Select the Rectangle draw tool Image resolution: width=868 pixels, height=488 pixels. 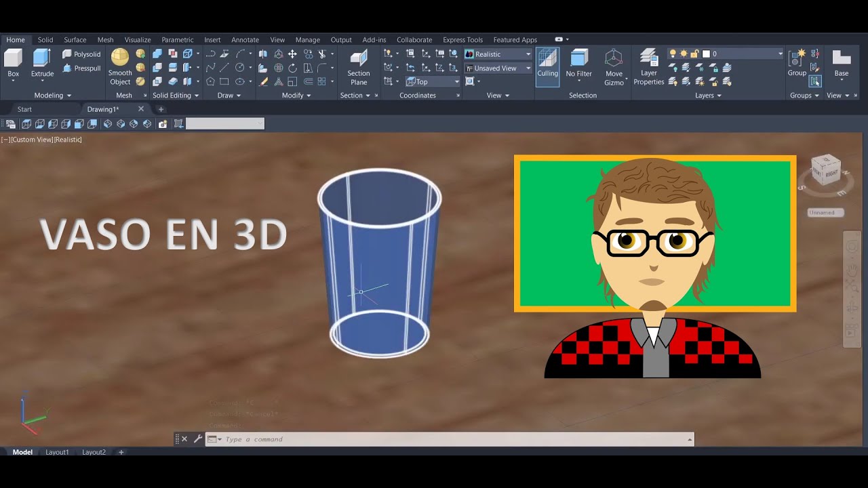click(224, 81)
